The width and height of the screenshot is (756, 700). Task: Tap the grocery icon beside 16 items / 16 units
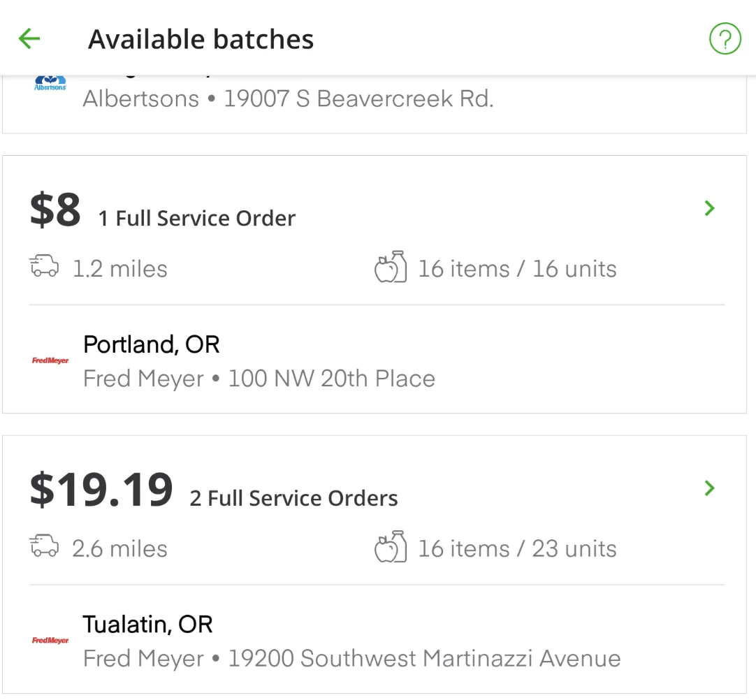click(391, 267)
